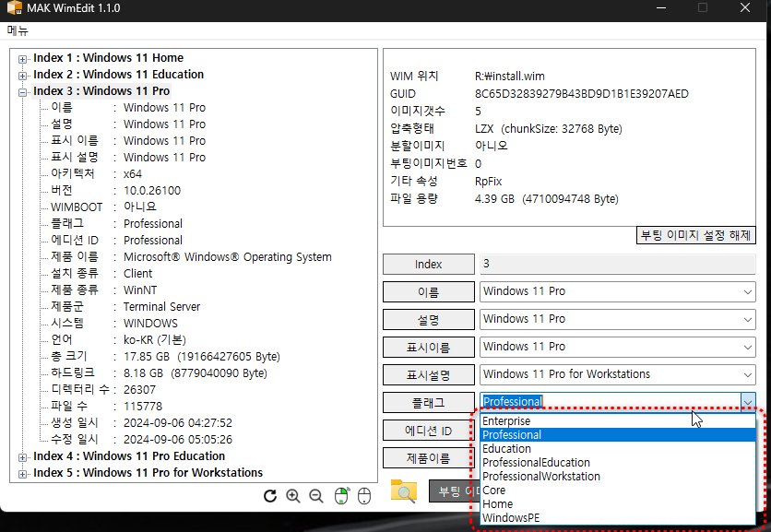Select the Index 4 : Windows 11 Pro Education row

click(129, 455)
